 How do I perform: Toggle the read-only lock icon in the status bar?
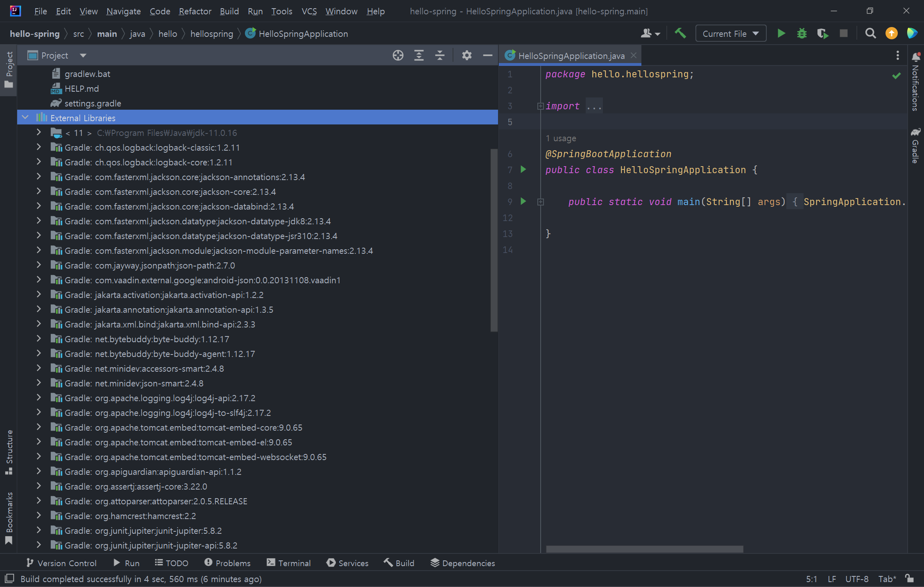point(909,578)
